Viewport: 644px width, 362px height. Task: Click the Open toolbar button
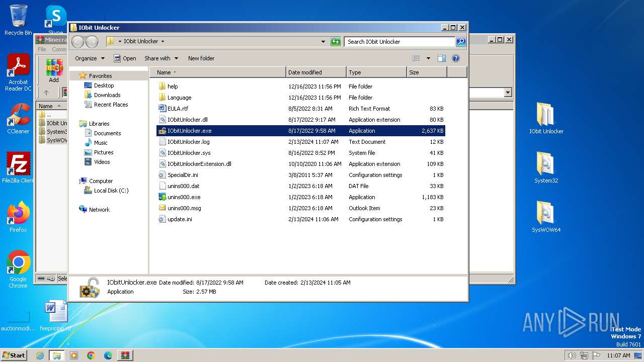pyautogui.click(x=125, y=58)
